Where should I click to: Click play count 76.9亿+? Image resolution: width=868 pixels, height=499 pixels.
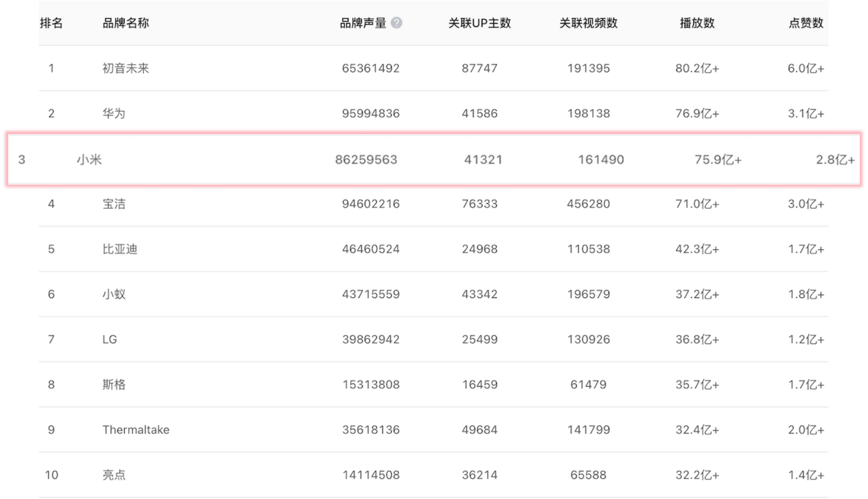coord(697,113)
